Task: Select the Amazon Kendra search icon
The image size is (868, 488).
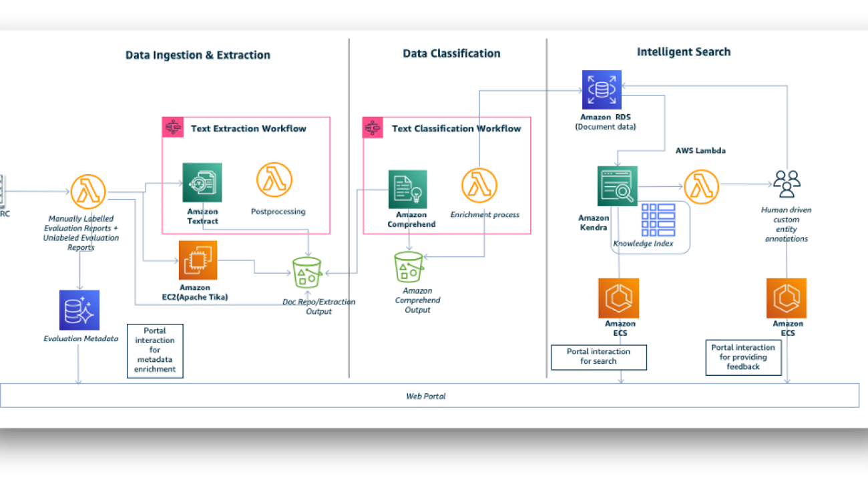Action: pos(618,186)
